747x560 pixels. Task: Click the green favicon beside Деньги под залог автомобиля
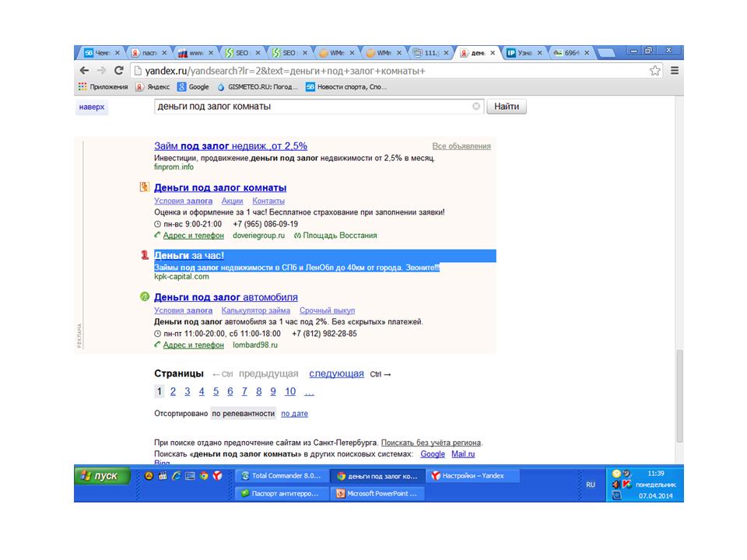(145, 296)
